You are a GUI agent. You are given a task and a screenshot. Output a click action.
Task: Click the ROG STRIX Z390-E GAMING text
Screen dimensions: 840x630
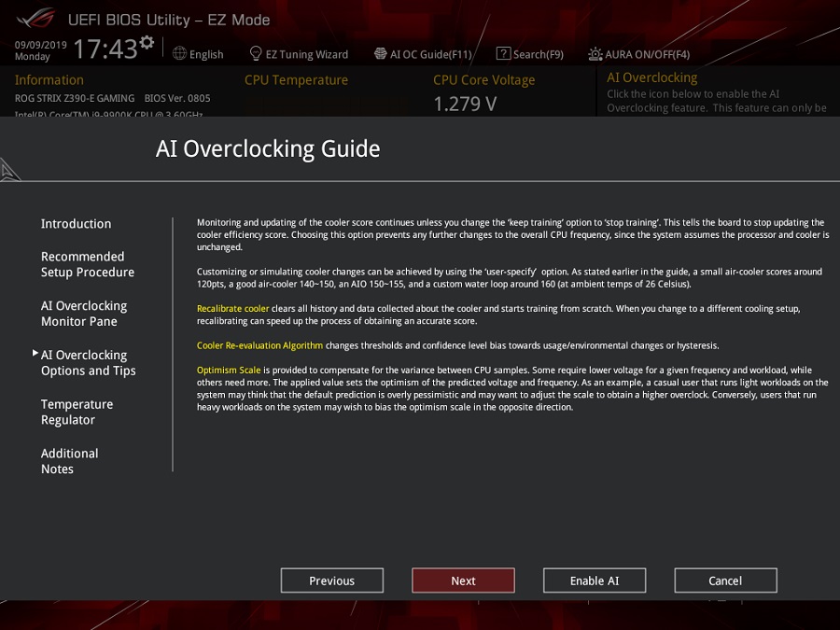[75, 99]
